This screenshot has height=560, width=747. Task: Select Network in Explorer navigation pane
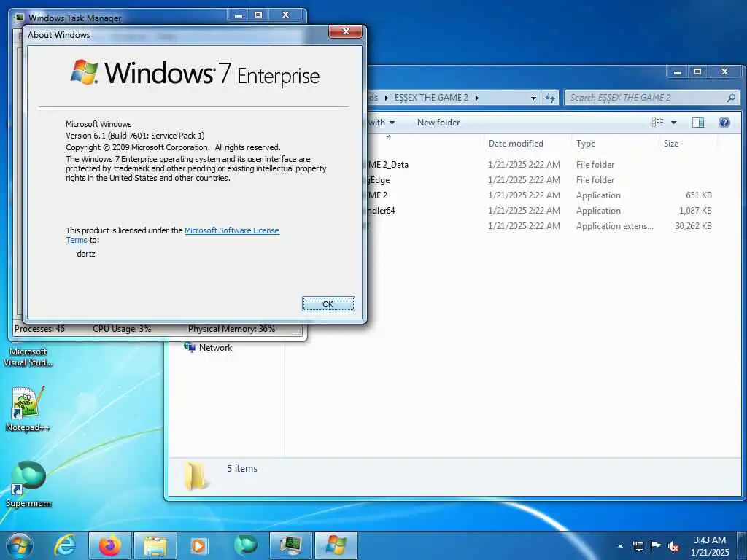pos(208,348)
